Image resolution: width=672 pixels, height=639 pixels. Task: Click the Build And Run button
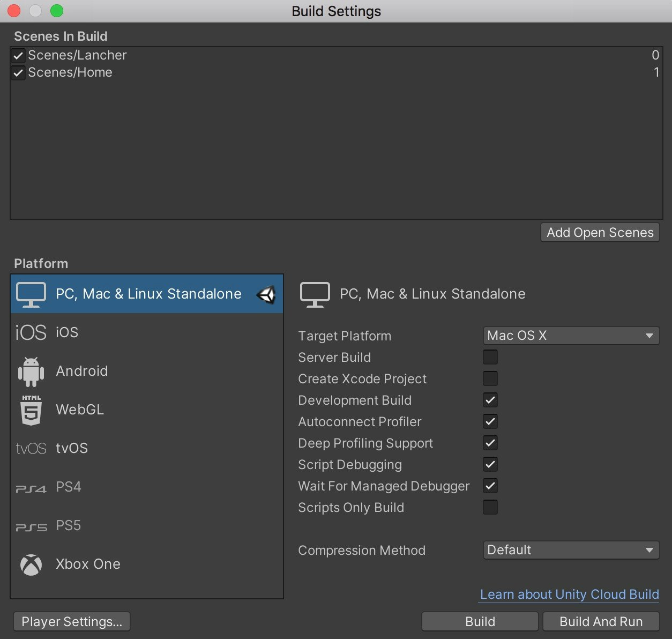601,622
